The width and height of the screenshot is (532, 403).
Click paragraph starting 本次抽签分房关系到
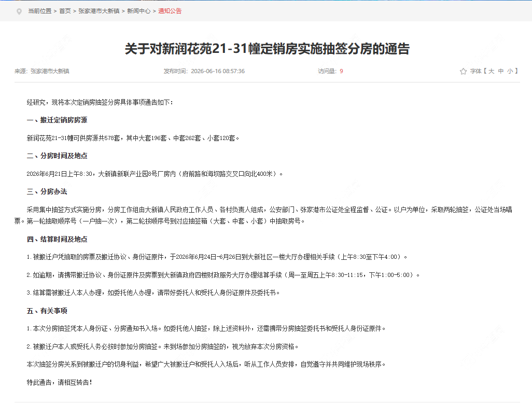(x=206, y=364)
